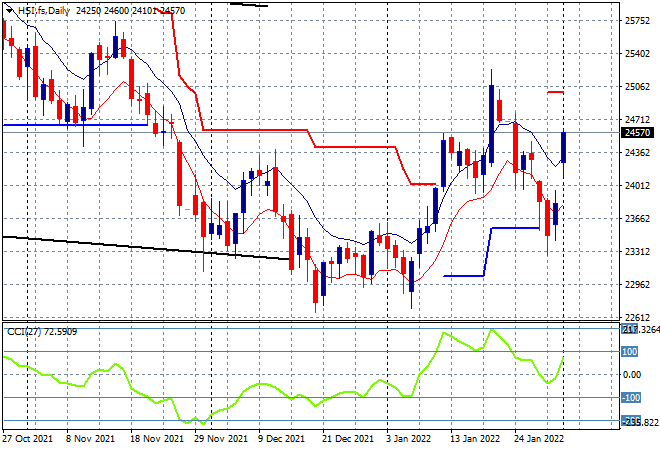This screenshot has height=450, width=660.
Task: Click the 21 Dec 2021 date label
Action: [x=348, y=439]
